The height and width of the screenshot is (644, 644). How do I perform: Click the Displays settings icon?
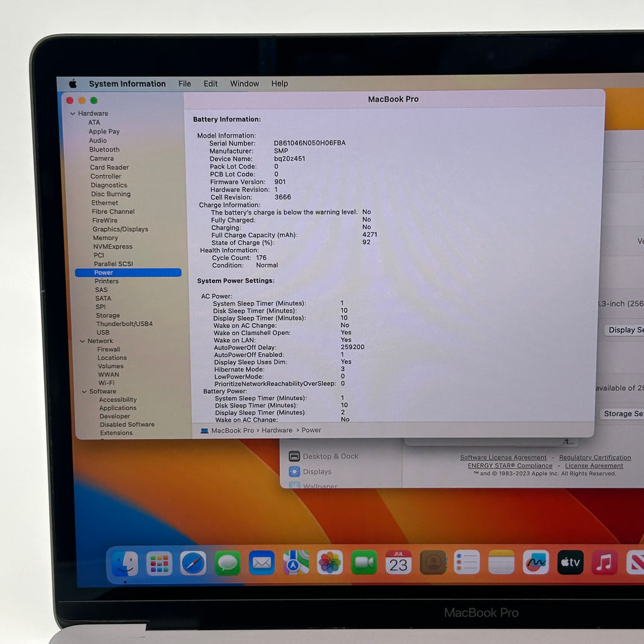294,472
